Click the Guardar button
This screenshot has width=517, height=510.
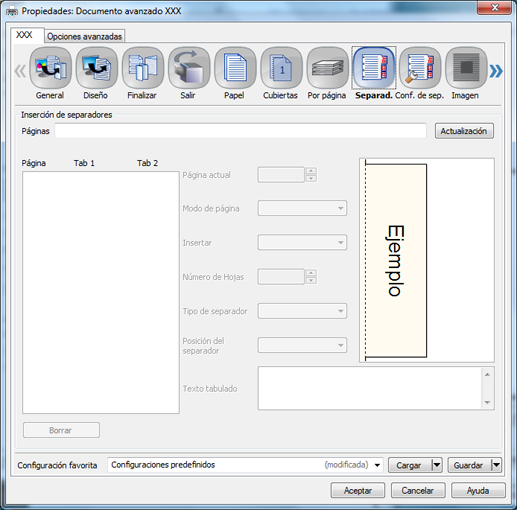(469, 465)
